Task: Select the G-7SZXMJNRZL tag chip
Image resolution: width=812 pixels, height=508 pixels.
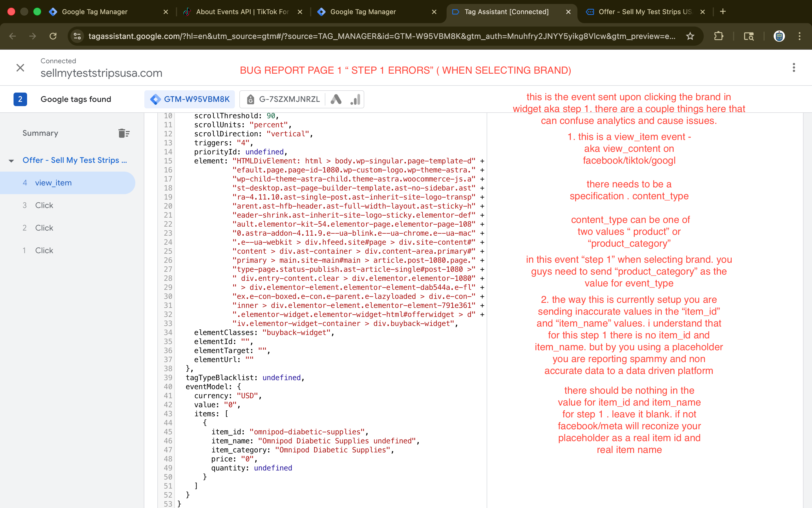Action: tap(283, 99)
